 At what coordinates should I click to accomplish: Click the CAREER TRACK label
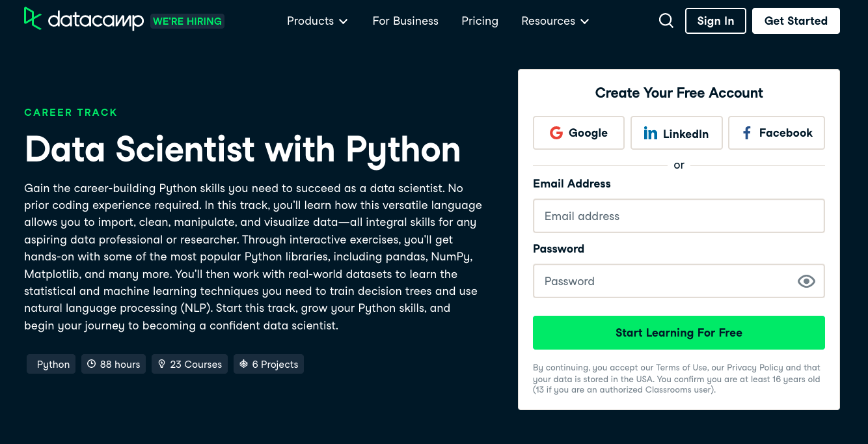pos(71,113)
